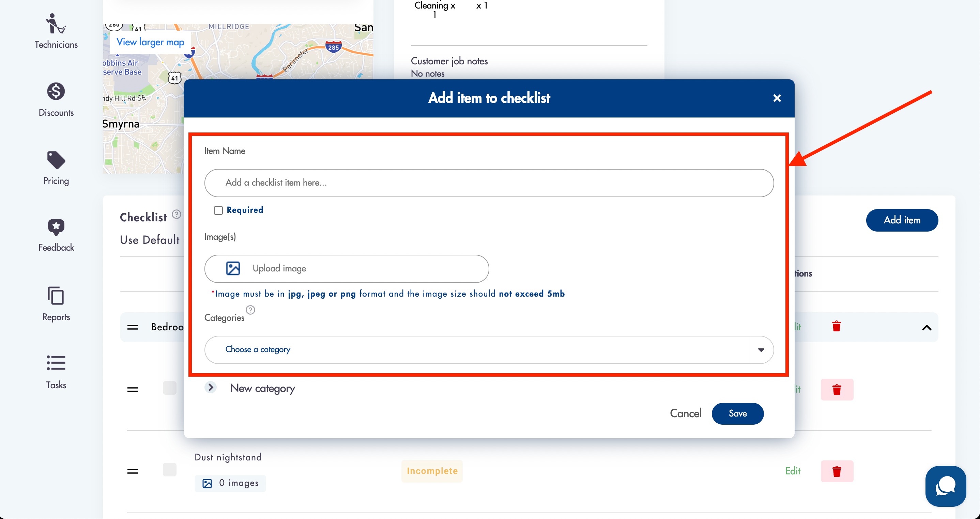Image resolution: width=980 pixels, height=519 pixels.
Task: Click the Item Name input field
Action: (x=489, y=183)
